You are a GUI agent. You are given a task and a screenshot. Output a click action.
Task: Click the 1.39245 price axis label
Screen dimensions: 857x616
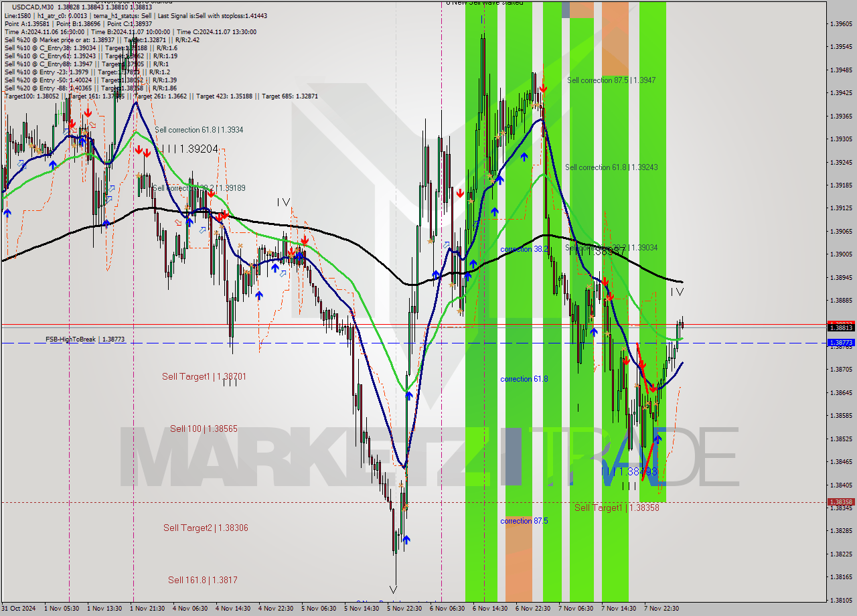coord(841,162)
